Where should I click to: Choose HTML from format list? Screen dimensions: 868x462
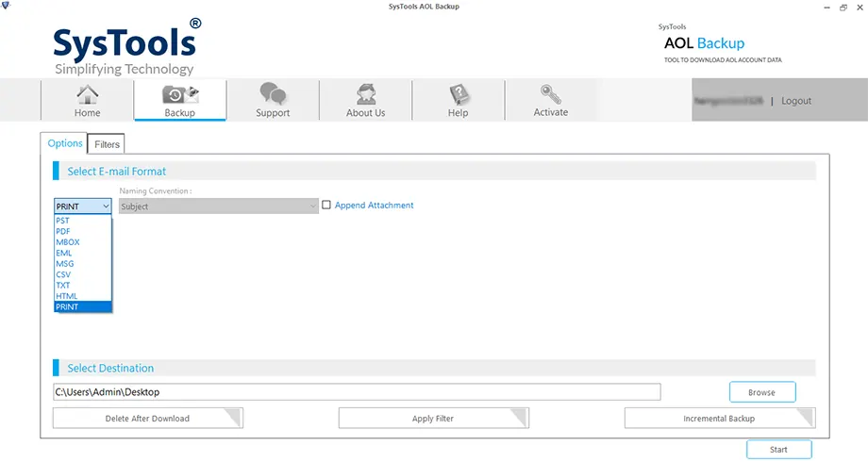click(x=83, y=296)
